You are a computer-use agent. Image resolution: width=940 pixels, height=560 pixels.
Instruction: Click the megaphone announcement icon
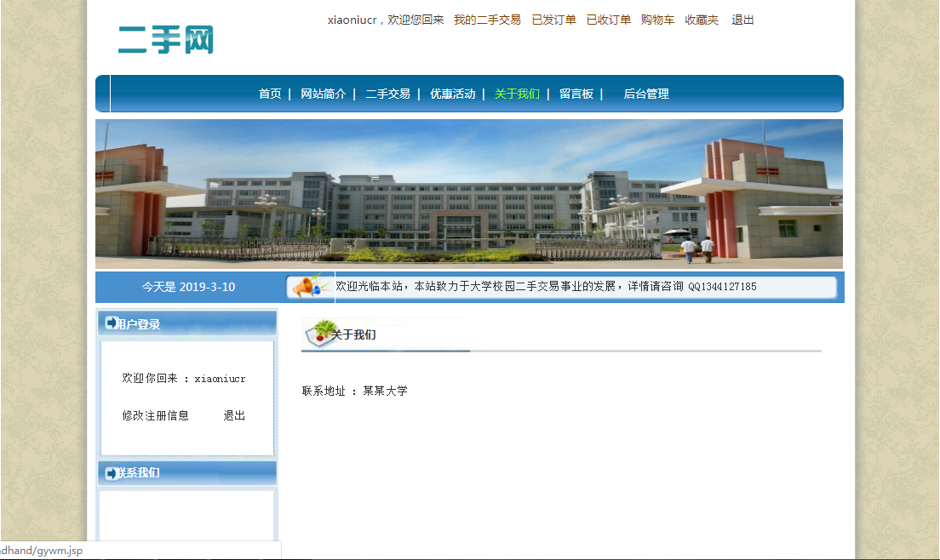tap(308, 286)
